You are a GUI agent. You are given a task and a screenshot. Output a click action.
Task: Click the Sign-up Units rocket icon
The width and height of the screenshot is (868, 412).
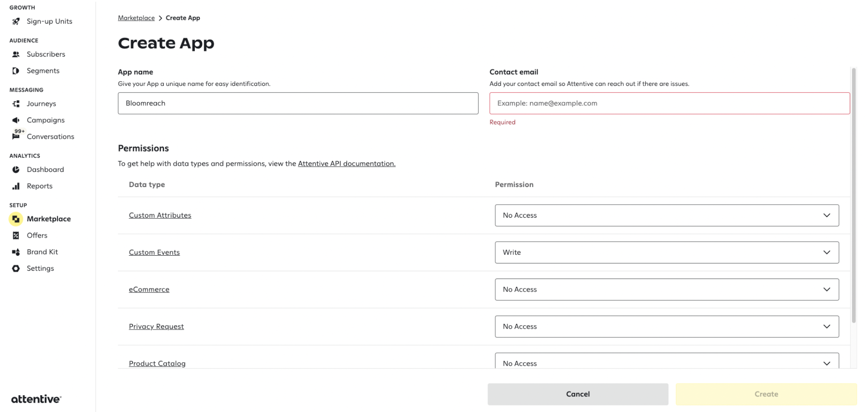(16, 21)
